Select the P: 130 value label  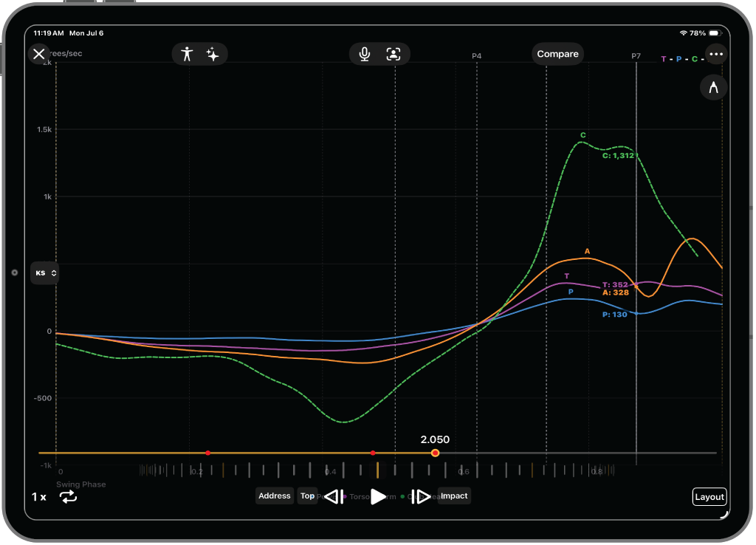click(x=615, y=315)
